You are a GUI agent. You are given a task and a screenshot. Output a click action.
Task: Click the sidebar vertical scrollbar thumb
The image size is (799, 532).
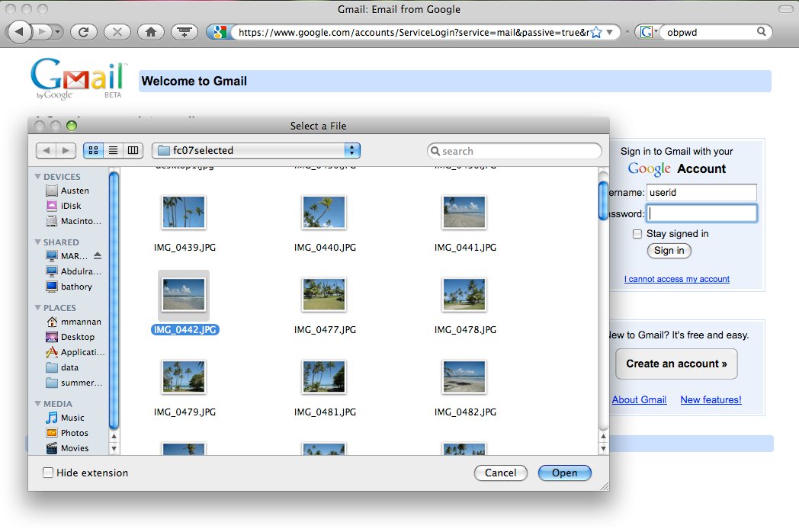114,300
